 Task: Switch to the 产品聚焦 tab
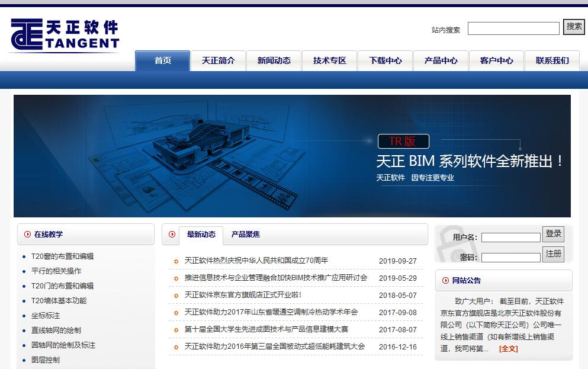pyautogui.click(x=246, y=235)
